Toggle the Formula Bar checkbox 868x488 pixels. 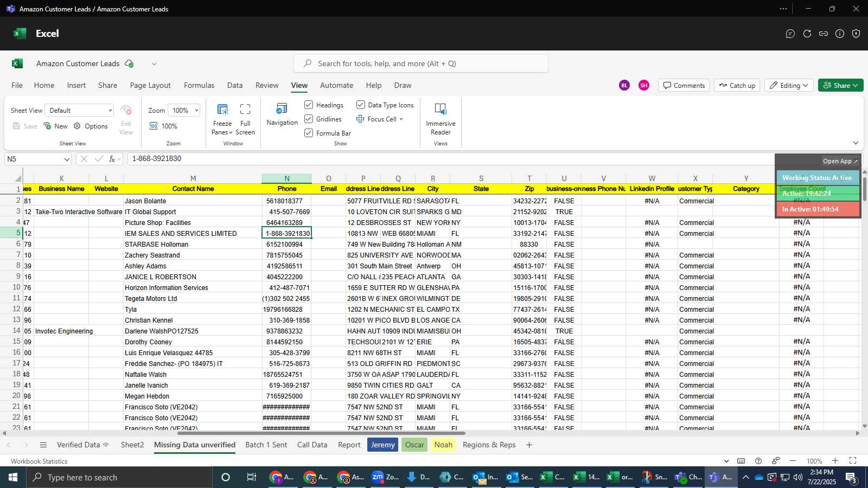click(309, 133)
